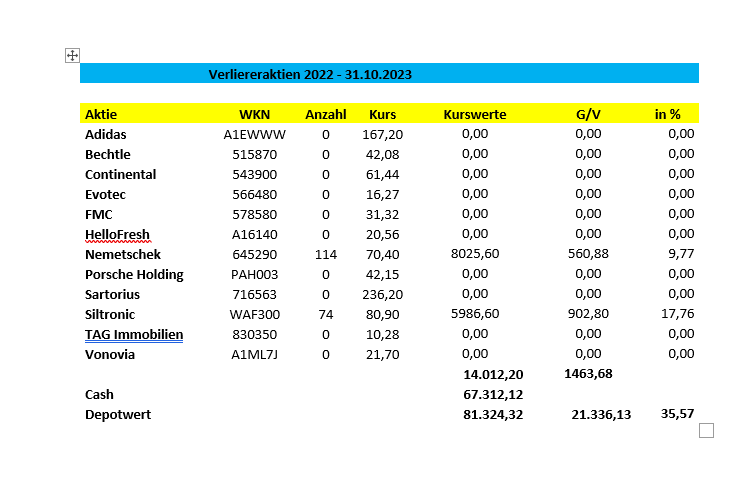Click the 'Anzahl' column header

326,114
